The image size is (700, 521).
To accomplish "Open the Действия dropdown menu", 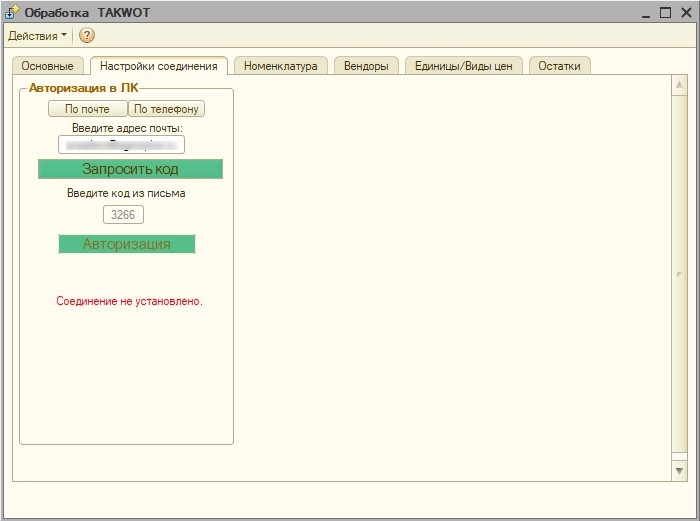I will (x=38, y=36).
